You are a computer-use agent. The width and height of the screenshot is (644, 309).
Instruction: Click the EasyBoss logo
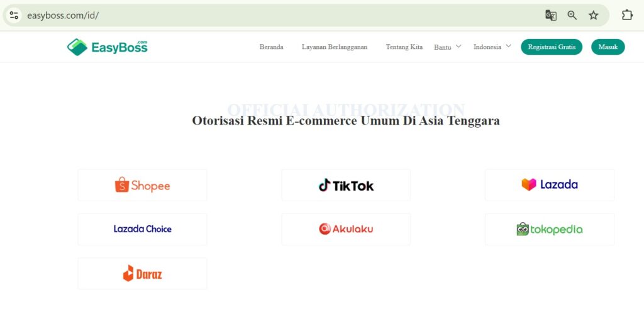pos(107,47)
